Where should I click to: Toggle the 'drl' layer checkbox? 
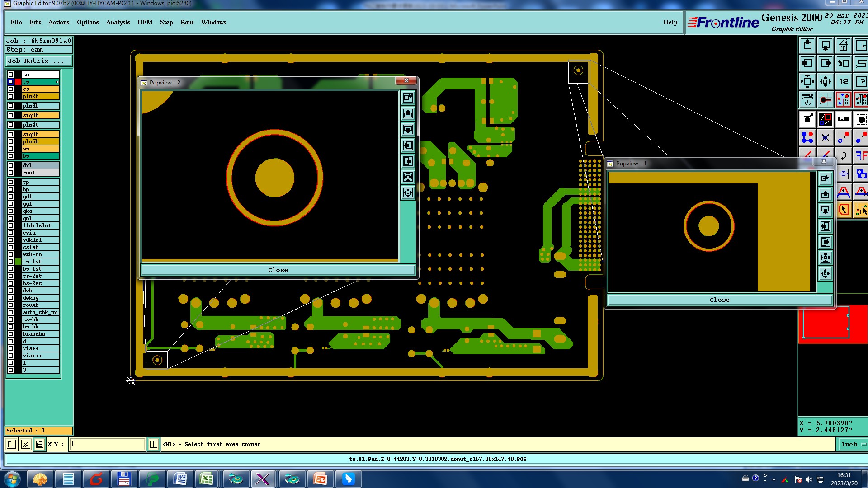coord(11,165)
